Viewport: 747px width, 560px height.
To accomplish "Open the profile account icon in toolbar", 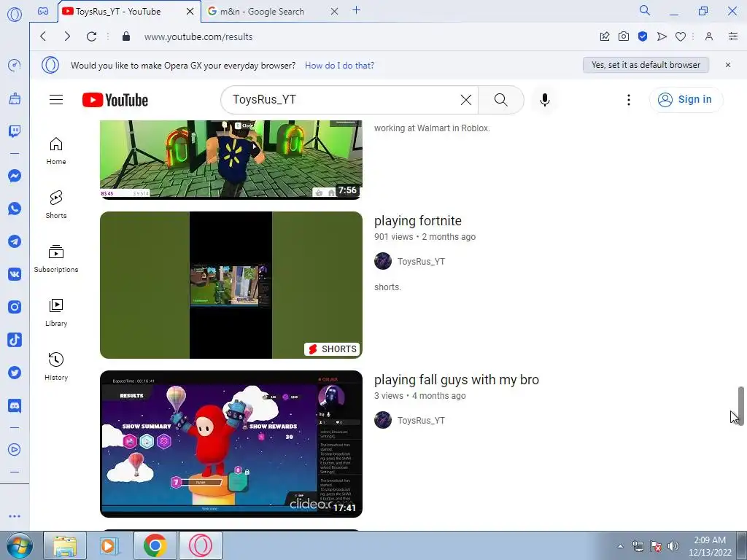I will point(709,36).
